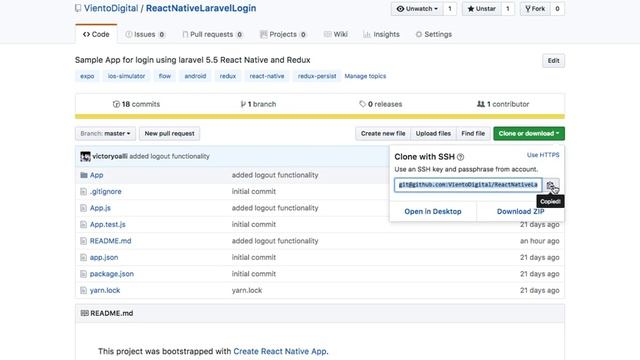Screen dimensions: 640x360
Task: Click the people icon next to 1 contributor
Action: coord(481,104)
